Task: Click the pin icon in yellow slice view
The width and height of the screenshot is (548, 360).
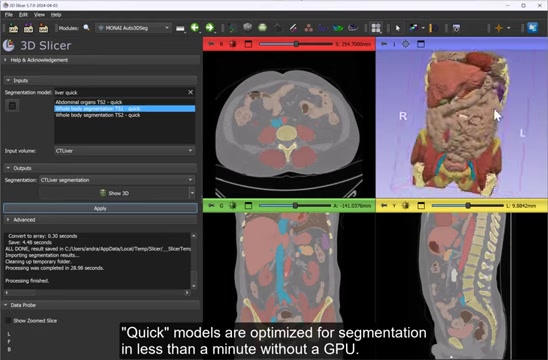Action: (384, 206)
